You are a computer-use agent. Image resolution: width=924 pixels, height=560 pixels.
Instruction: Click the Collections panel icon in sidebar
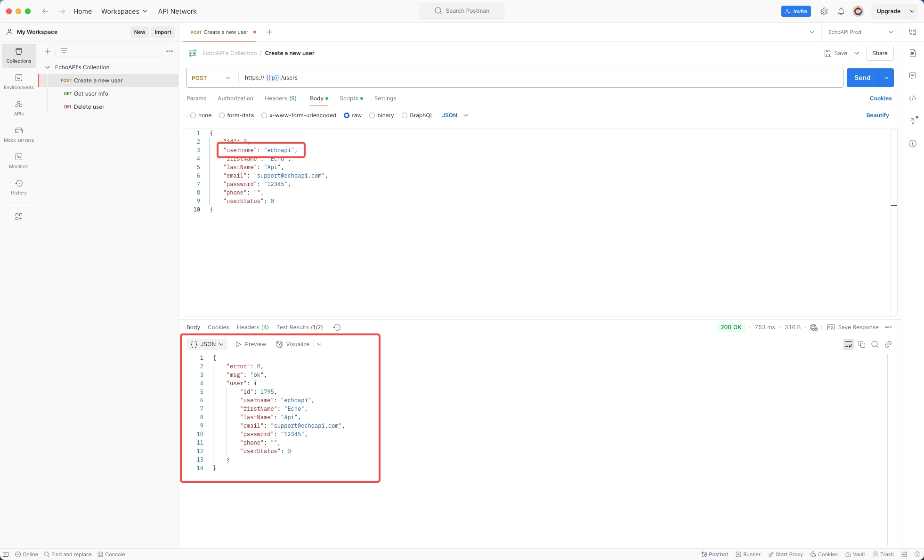click(x=18, y=56)
